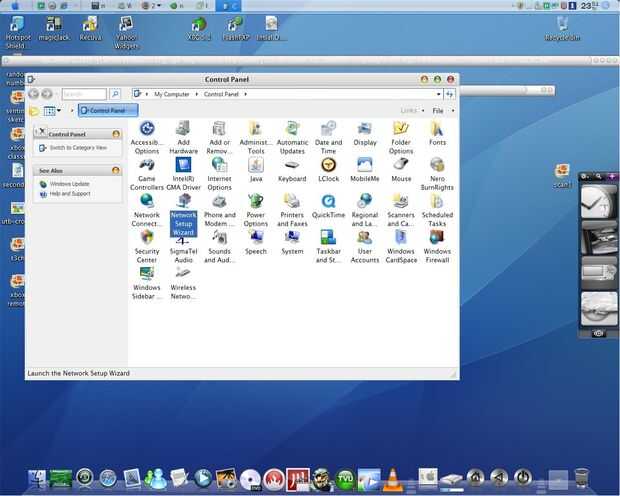Open Mouse settings
This screenshot has height=496, width=620.
click(401, 170)
